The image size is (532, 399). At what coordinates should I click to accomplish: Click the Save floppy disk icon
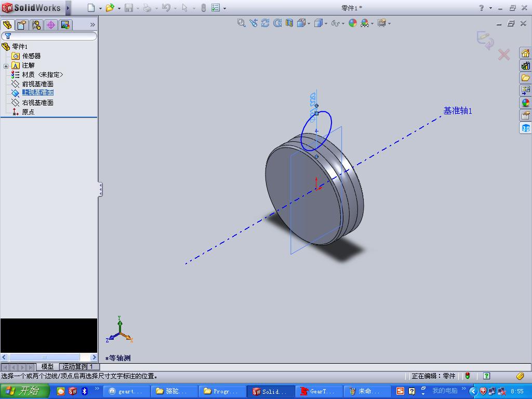coord(129,8)
